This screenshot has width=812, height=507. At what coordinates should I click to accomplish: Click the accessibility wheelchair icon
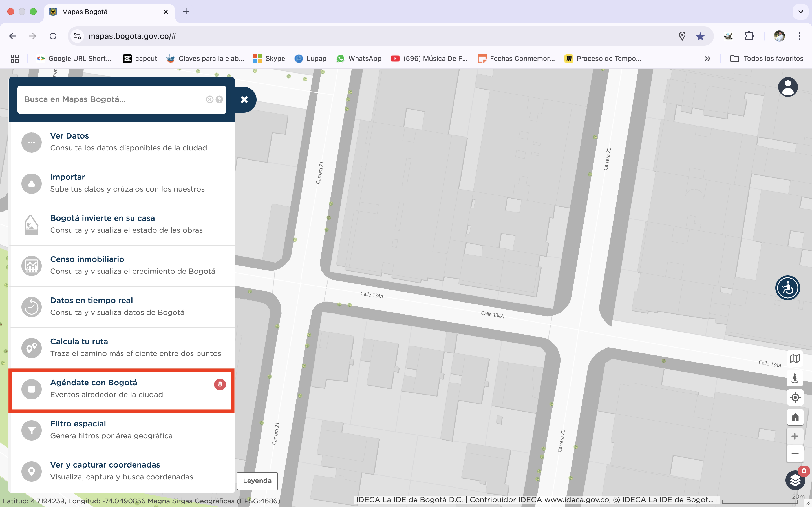coord(787,288)
